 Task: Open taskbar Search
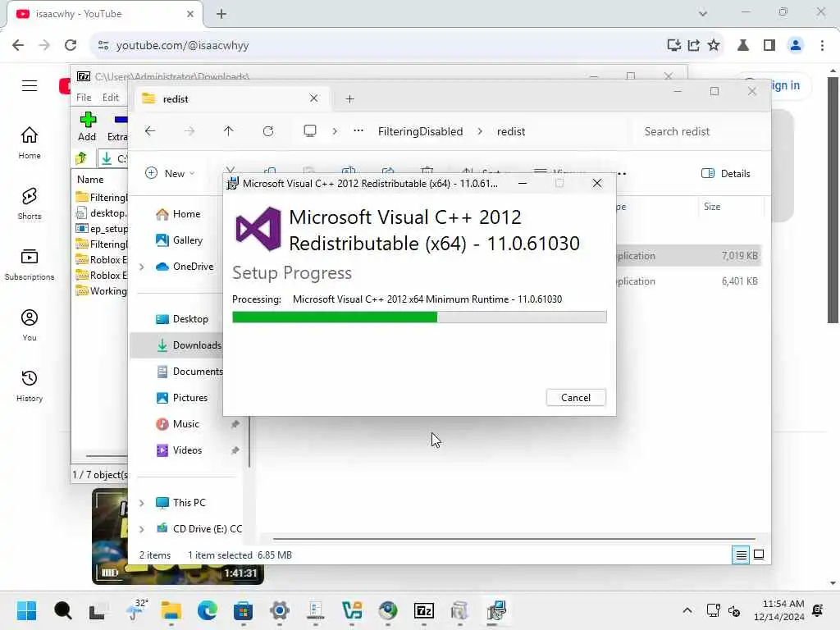[x=62, y=610]
